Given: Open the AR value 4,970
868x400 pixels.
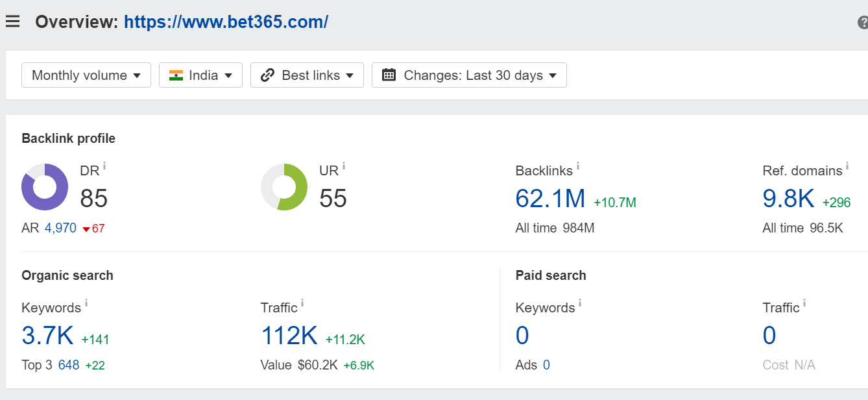Looking at the screenshot, I should coord(60,229).
